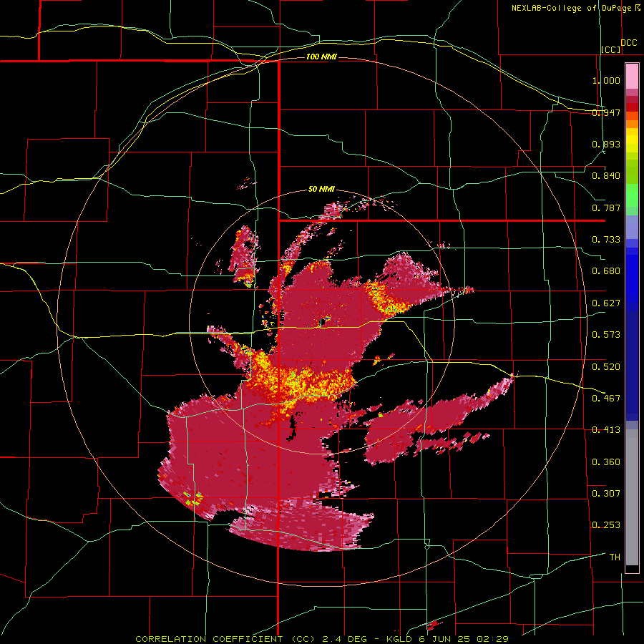
Task: Click the TH threshold label on scale
Action: [615, 557]
